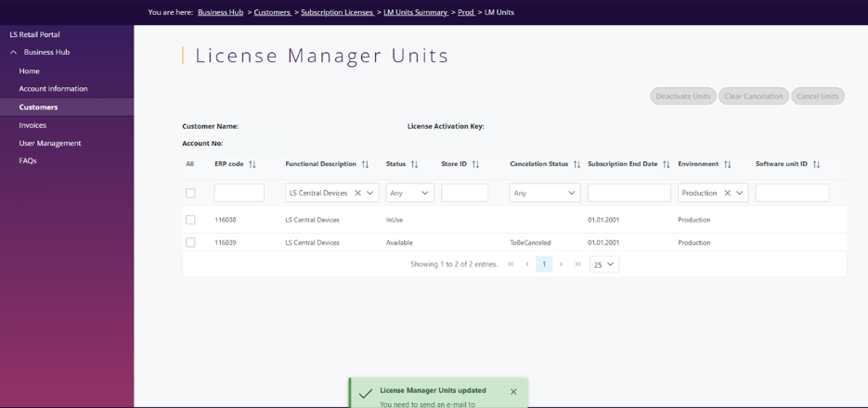
Task: Open Invoices in the sidebar
Action: tap(32, 125)
